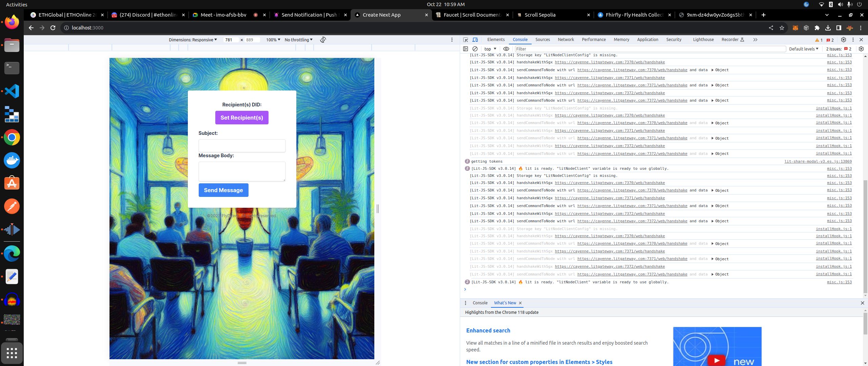Open the 100% zoom dropdown
The image size is (868, 366).
(x=273, y=40)
